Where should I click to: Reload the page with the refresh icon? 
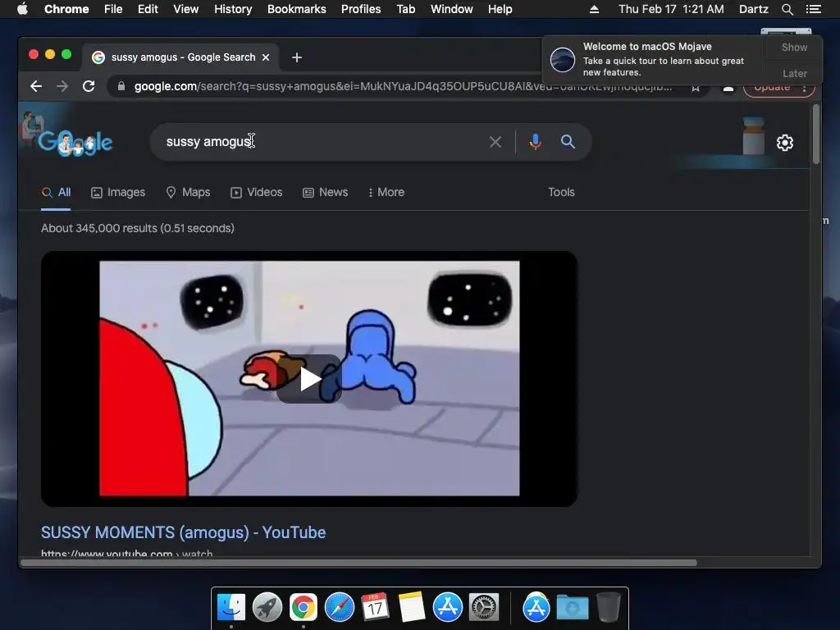click(x=89, y=86)
